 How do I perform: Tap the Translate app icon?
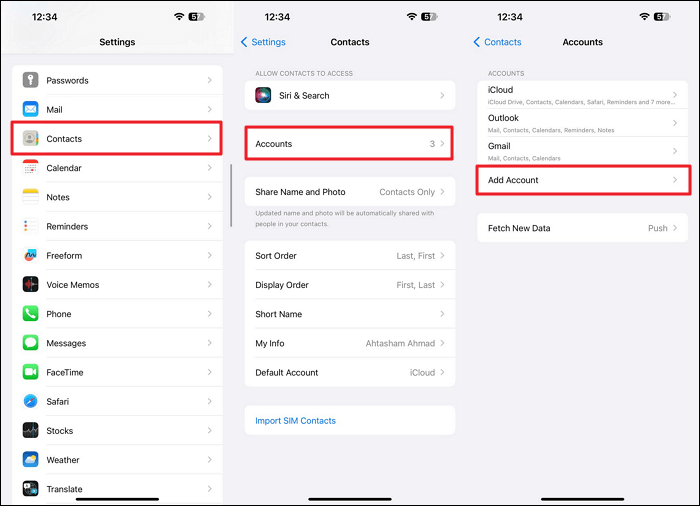point(30,489)
